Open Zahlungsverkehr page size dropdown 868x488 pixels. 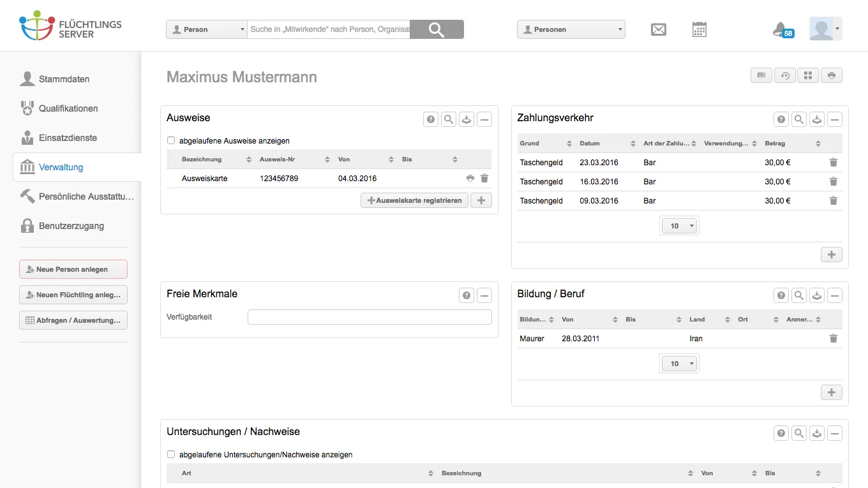click(x=679, y=226)
